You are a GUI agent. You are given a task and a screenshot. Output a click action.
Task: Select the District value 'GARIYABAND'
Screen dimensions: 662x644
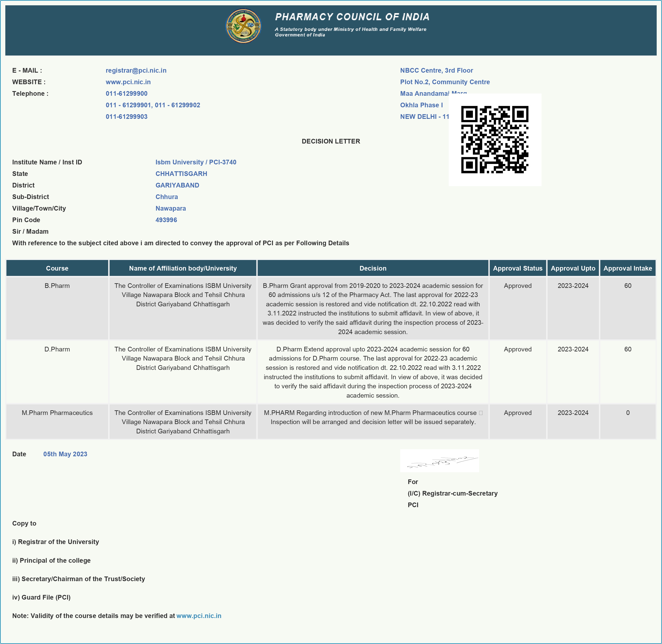click(x=177, y=185)
